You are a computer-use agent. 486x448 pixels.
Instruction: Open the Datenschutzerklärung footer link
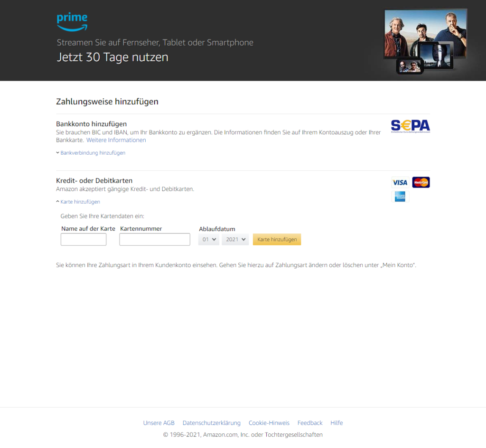[x=211, y=423]
